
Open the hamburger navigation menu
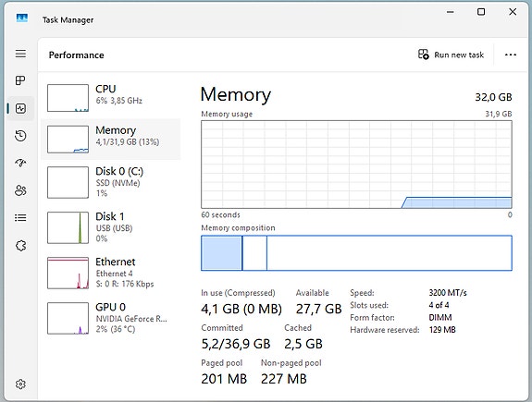(x=20, y=54)
